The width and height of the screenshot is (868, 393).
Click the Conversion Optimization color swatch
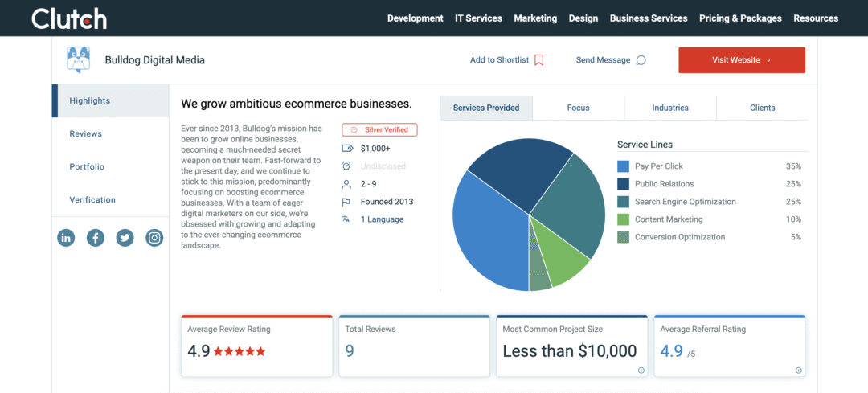click(x=623, y=237)
